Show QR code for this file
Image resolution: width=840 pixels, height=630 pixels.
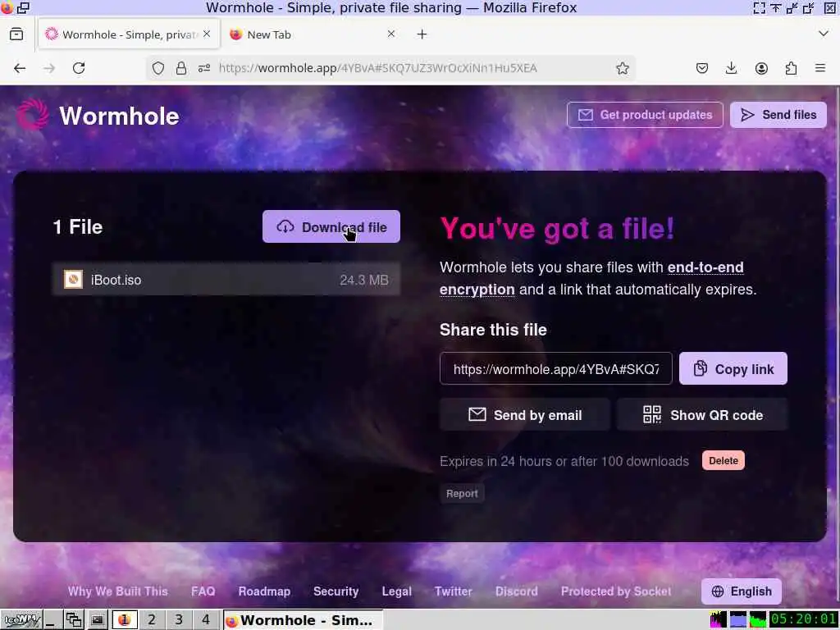[x=702, y=414]
